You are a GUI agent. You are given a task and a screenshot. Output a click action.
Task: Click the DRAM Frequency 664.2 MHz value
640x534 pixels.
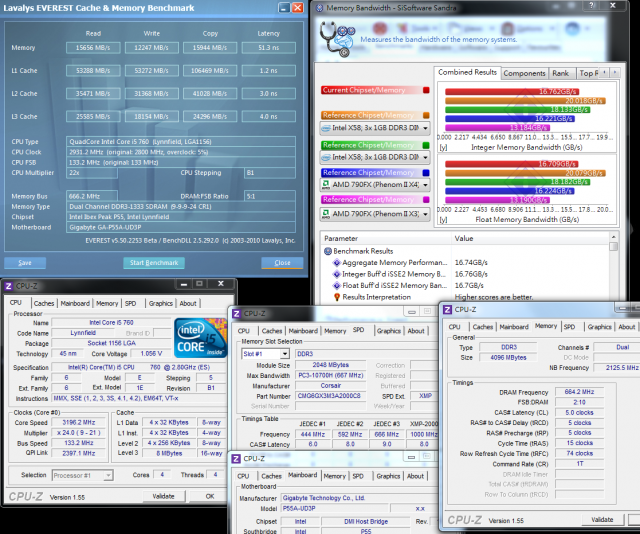coord(579,392)
